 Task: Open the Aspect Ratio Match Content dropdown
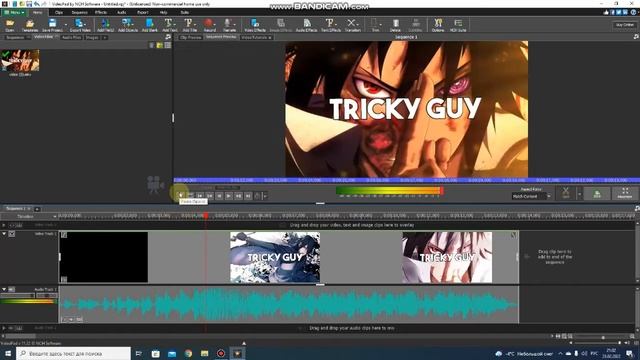click(x=531, y=196)
